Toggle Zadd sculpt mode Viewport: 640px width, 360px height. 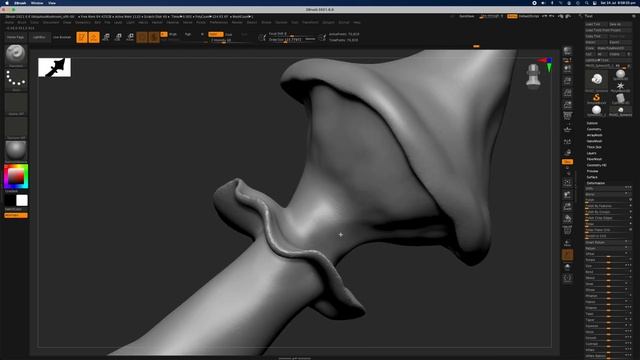(x=216, y=34)
